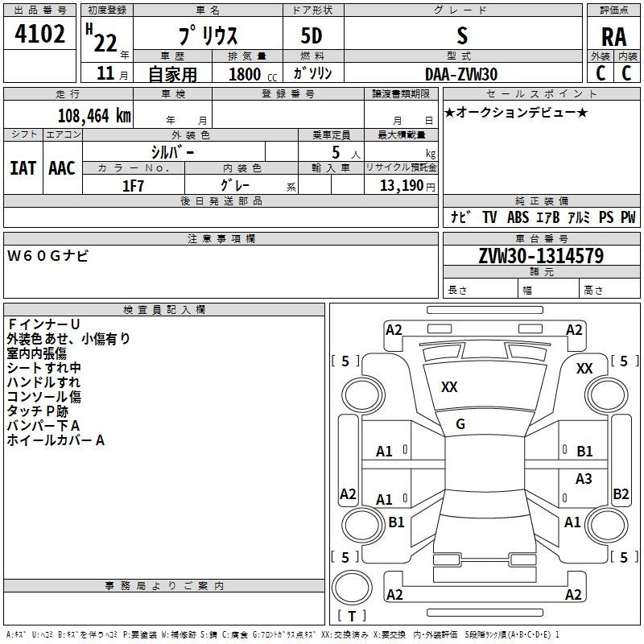Click the lot number 4102
This screenshot has width=644, height=644.
[39, 33]
